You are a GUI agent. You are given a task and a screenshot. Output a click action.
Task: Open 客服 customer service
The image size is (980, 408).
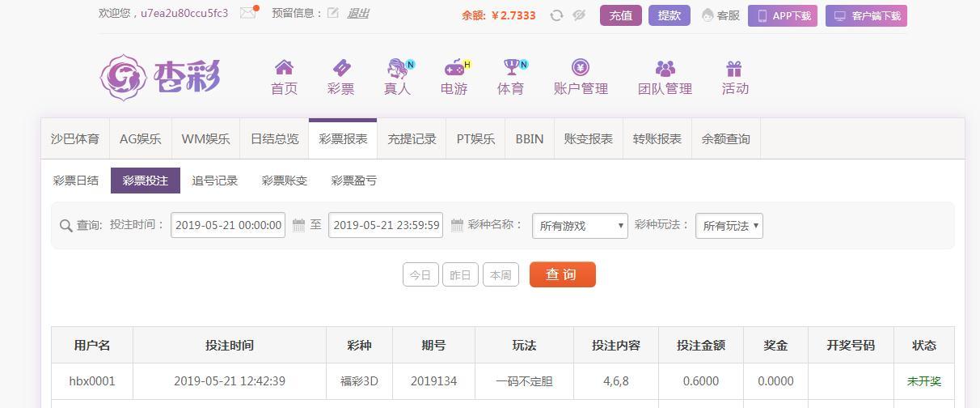[x=721, y=15]
